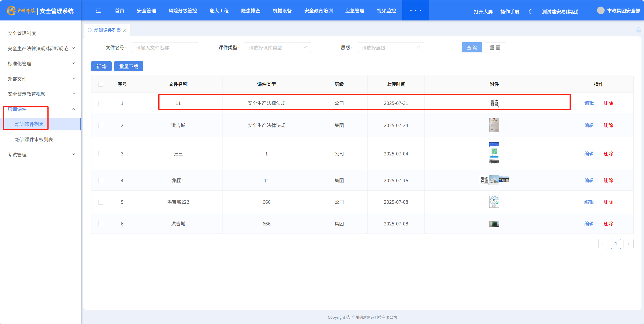Click the three-dot more menu icon
Image resolution: width=644 pixels, height=324 pixels.
coord(415,11)
